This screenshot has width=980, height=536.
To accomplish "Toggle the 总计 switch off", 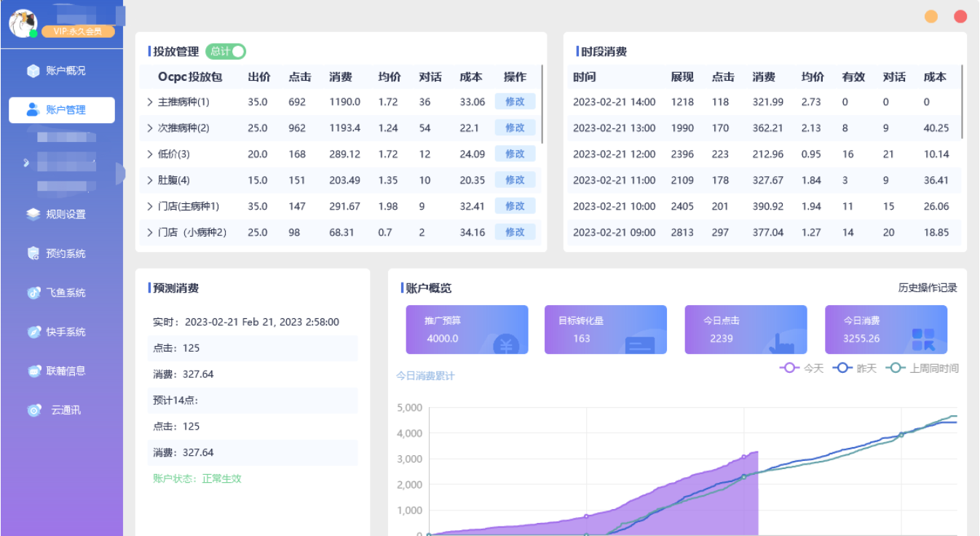I will tap(226, 52).
